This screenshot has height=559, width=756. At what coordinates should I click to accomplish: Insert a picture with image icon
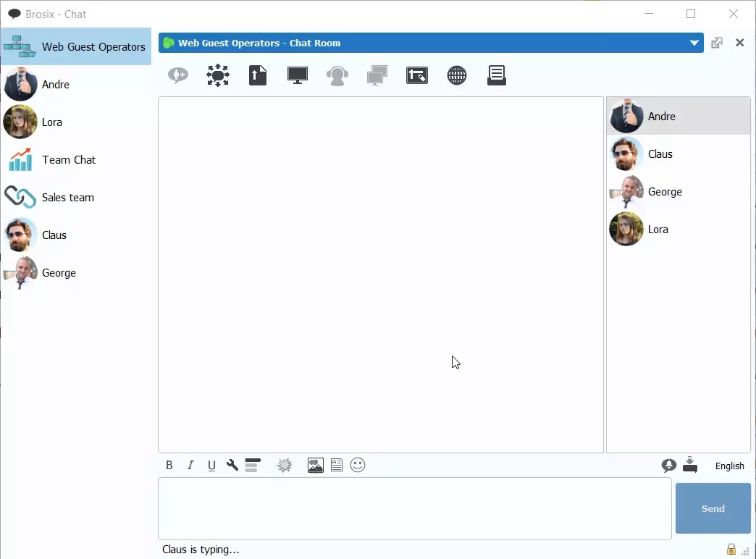click(316, 466)
